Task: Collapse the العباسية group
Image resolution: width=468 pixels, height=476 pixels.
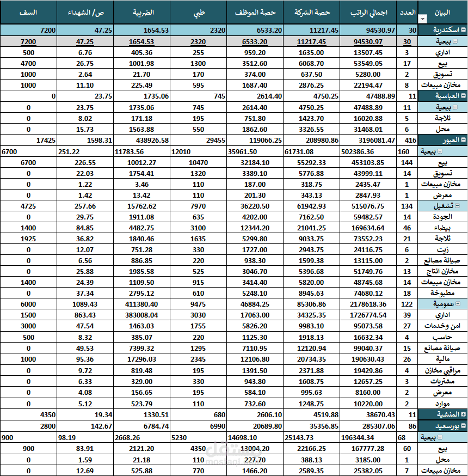Action: pos(464,96)
